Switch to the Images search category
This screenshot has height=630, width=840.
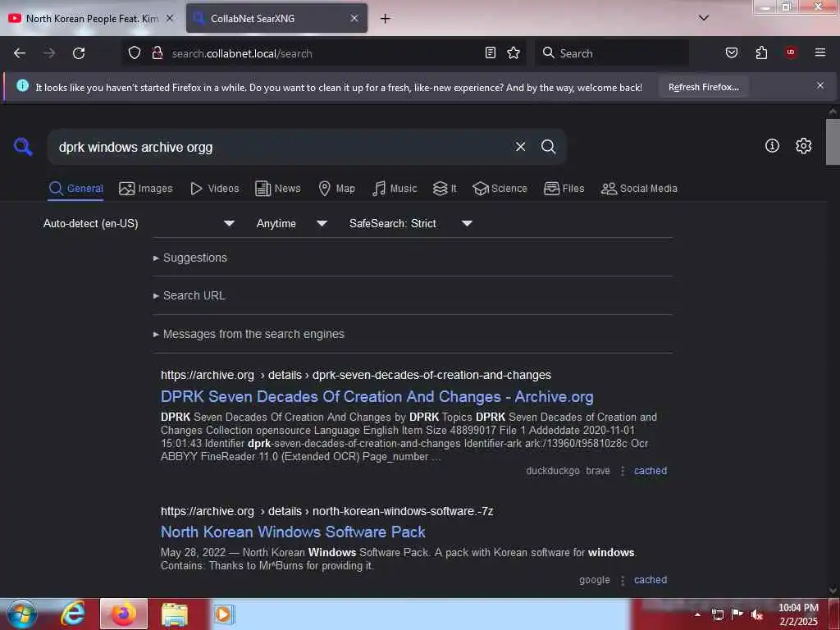[x=146, y=189]
